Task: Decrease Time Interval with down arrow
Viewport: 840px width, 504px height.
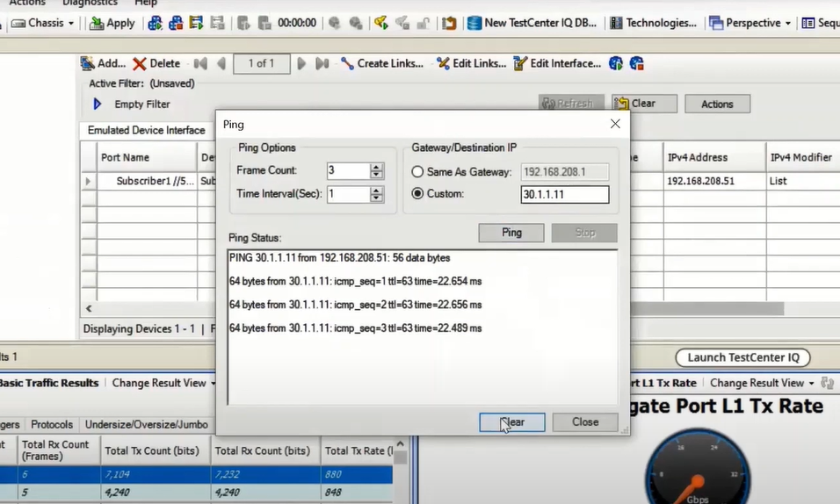Action: click(377, 198)
